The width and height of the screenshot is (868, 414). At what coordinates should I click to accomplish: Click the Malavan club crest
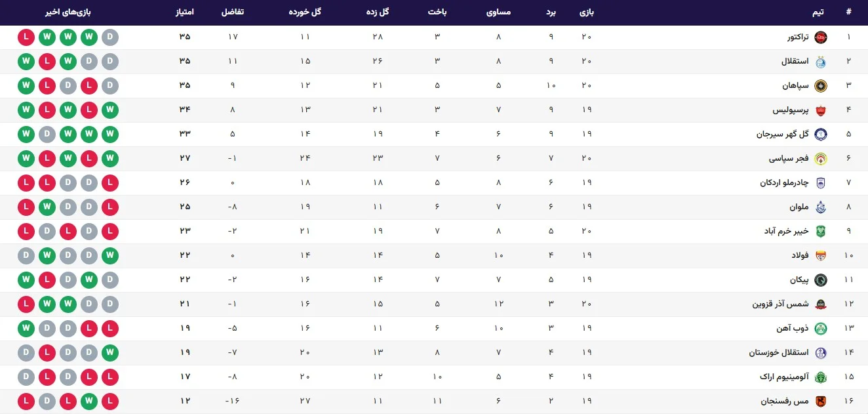820,207
